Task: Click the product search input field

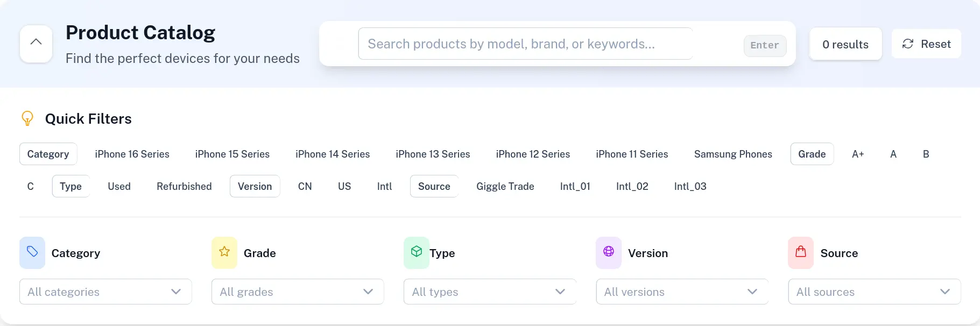Action: pyautogui.click(x=525, y=44)
